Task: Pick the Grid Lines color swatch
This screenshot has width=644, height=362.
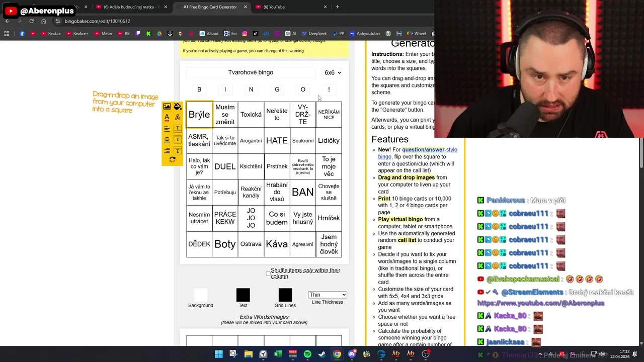Action: point(285,295)
